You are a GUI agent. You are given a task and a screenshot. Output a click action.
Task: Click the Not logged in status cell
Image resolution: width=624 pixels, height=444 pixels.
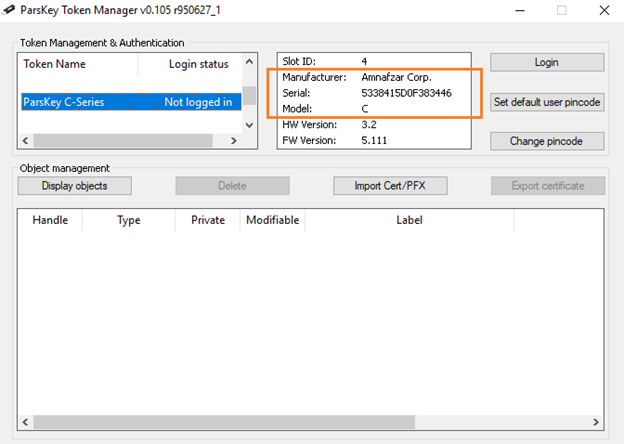point(198,102)
